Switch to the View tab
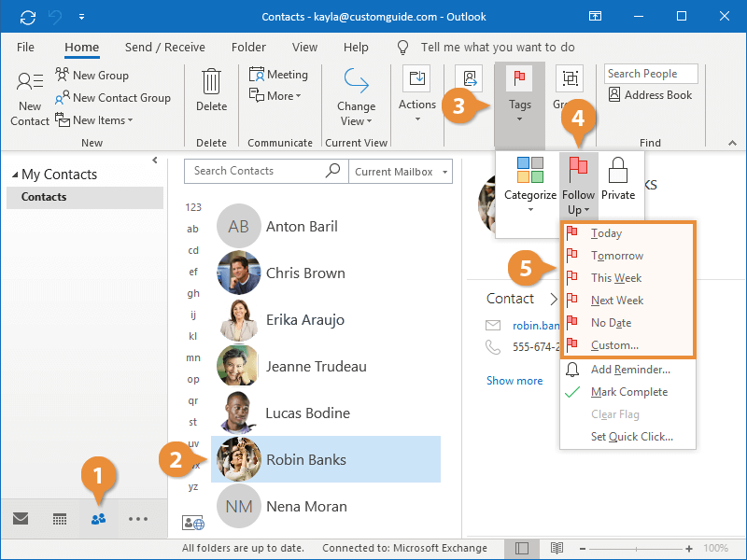Viewport: 747px width, 560px height. pos(304,48)
